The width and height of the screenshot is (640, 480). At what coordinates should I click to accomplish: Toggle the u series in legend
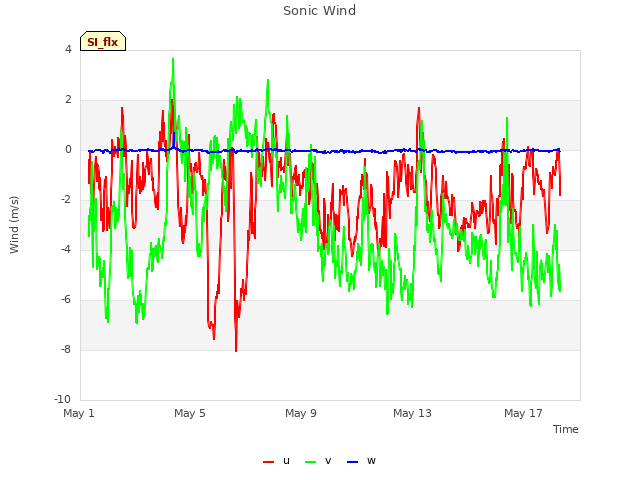click(x=276, y=461)
